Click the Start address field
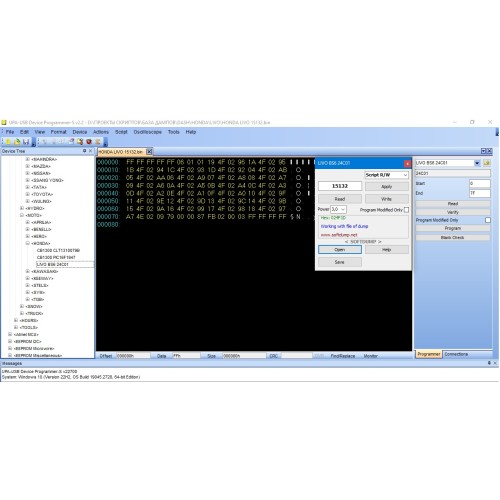The image size is (500, 500). pyautogui.click(x=480, y=183)
